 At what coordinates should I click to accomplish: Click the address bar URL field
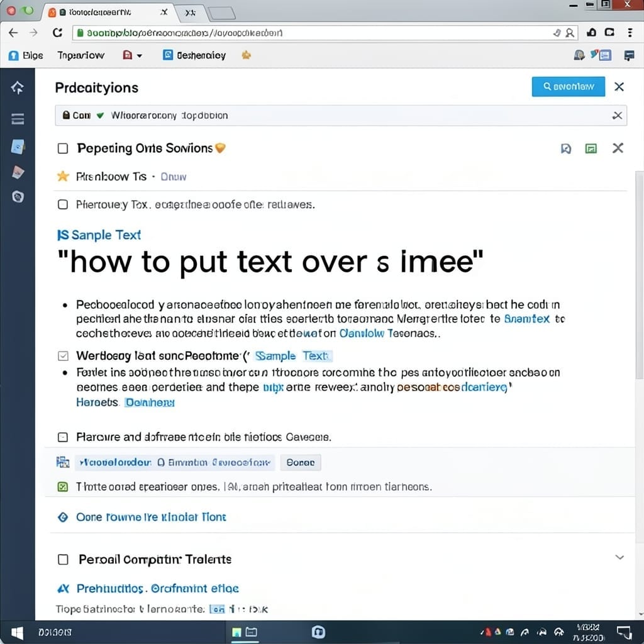pos(325,33)
